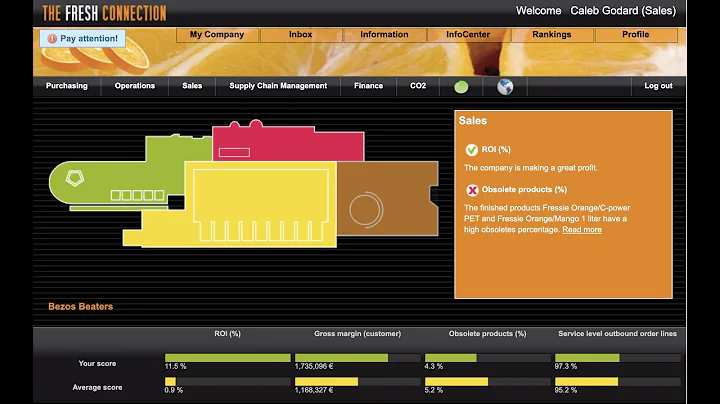Open the Finance menu
Screen dimensions: 720x404
coord(368,86)
